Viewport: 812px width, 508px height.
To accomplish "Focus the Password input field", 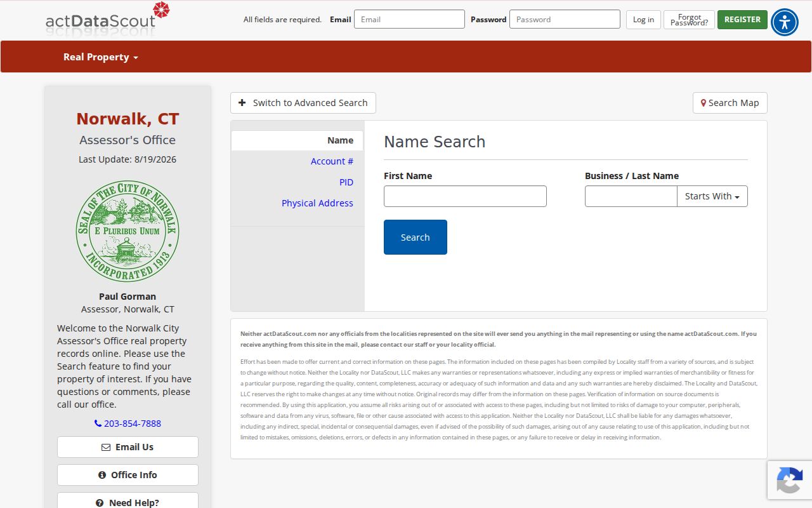I will click(x=565, y=19).
